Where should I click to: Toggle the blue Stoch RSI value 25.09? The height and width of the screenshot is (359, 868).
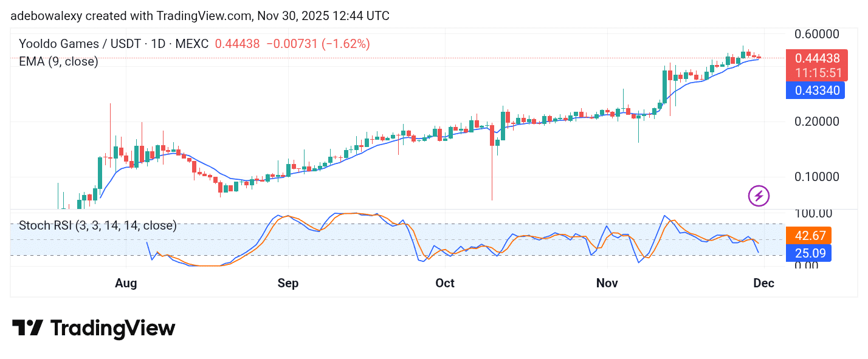pos(809,253)
